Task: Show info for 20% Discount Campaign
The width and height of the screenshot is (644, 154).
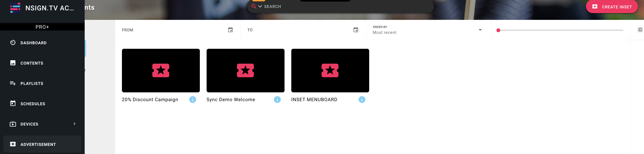Action: [192, 100]
